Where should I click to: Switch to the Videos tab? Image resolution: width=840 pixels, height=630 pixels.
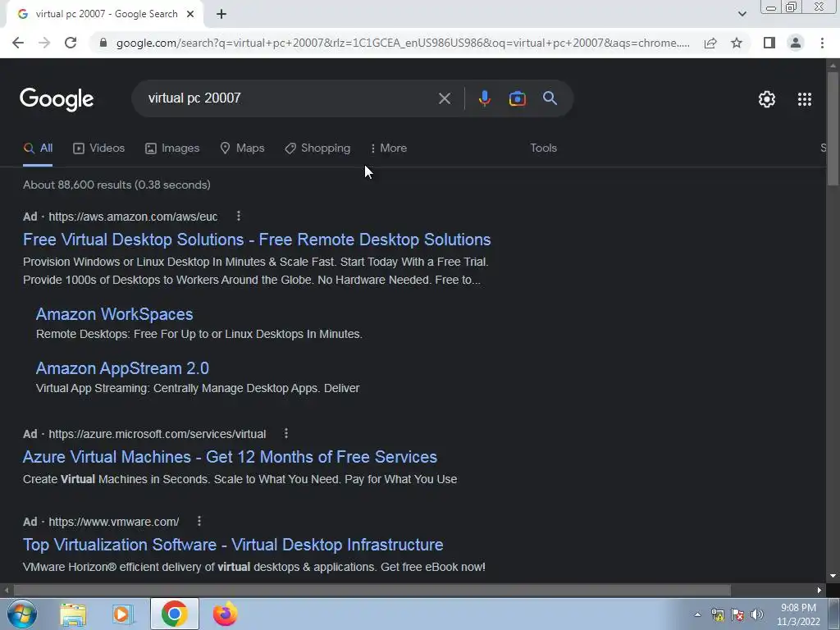99,148
